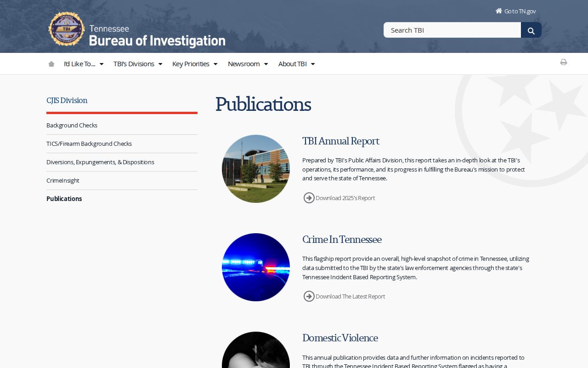Image resolution: width=588 pixels, height=368 pixels.
Task: Click the CJIS Division heading link
Action: pos(67,100)
